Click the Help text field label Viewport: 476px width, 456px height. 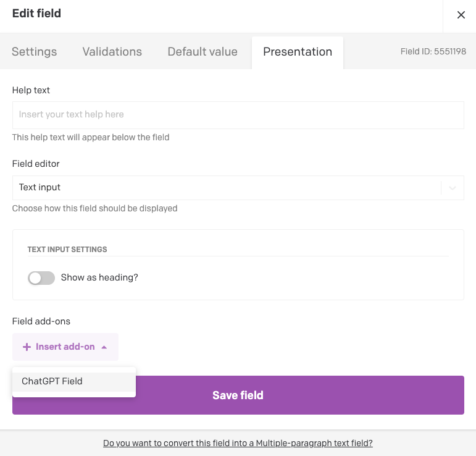[x=31, y=90]
